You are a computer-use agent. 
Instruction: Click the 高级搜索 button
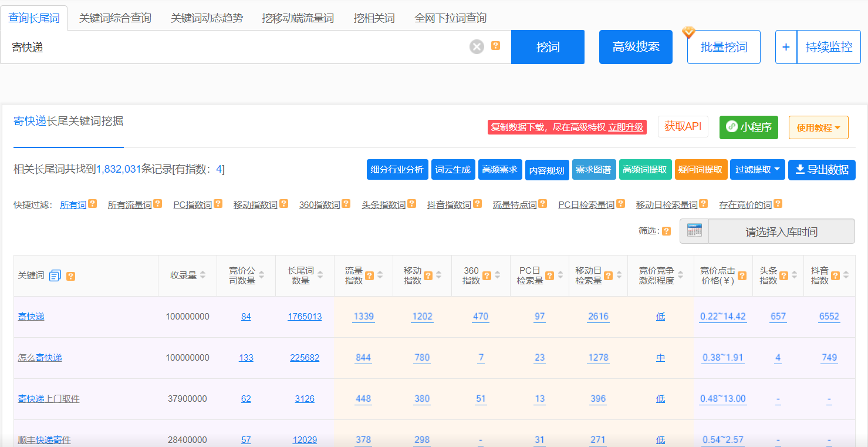[x=636, y=47]
